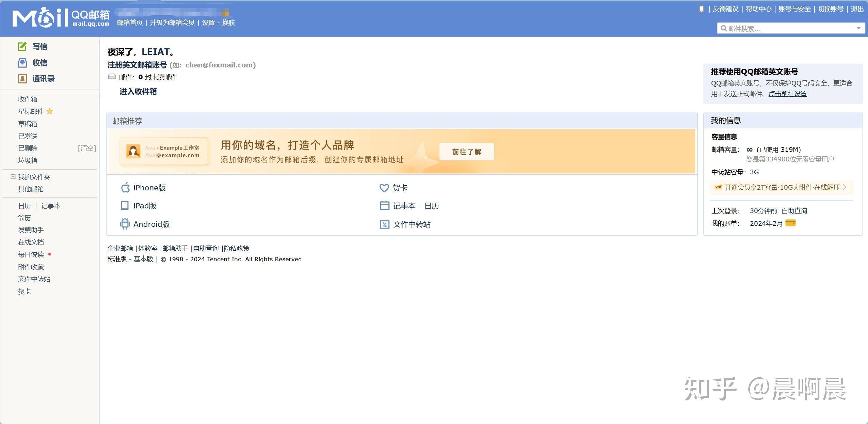Open 贺卡 in the sidebar
Viewport: 868px width, 424px height.
point(25,292)
